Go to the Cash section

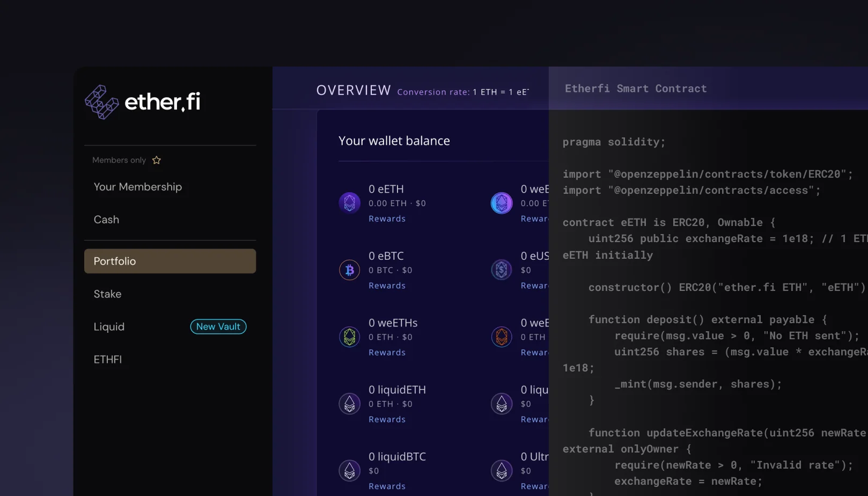(x=106, y=220)
